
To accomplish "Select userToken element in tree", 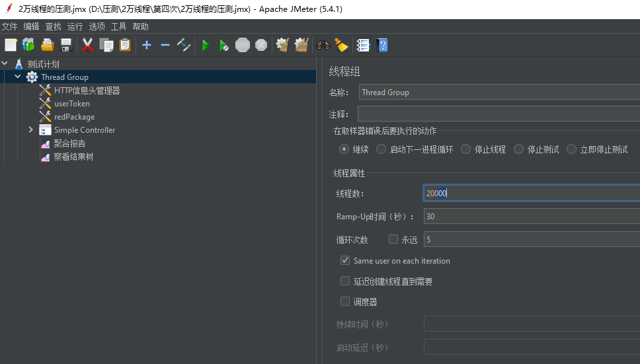I will (x=72, y=104).
